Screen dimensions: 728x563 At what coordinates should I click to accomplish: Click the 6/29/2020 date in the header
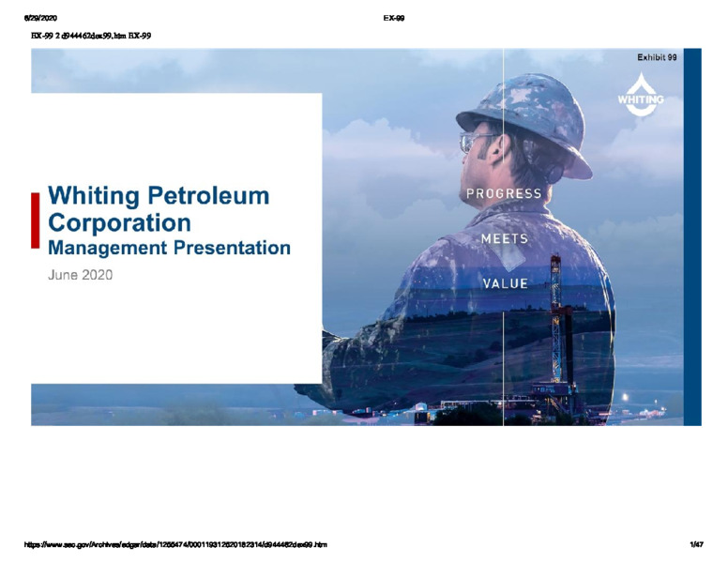click(40, 18)
